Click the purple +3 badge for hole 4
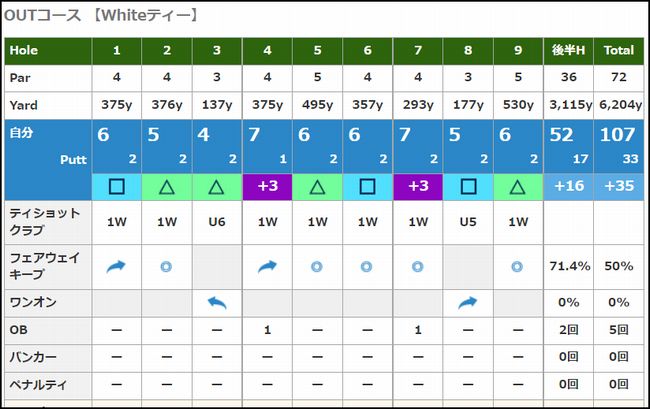650x409 pixels. [267, 186]
